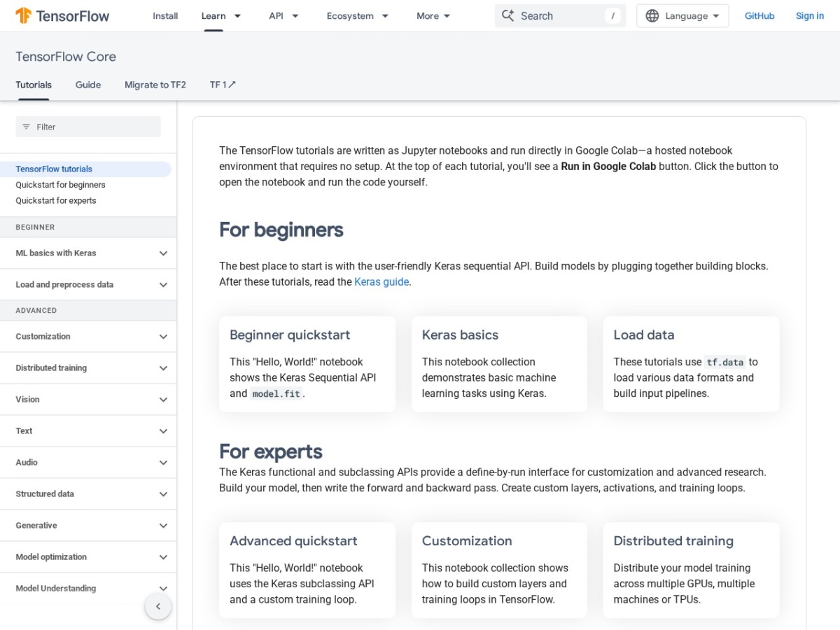Screen dimensions: 840x630
Task: Switch to the Tutorials tab
Action: [34, 85]
